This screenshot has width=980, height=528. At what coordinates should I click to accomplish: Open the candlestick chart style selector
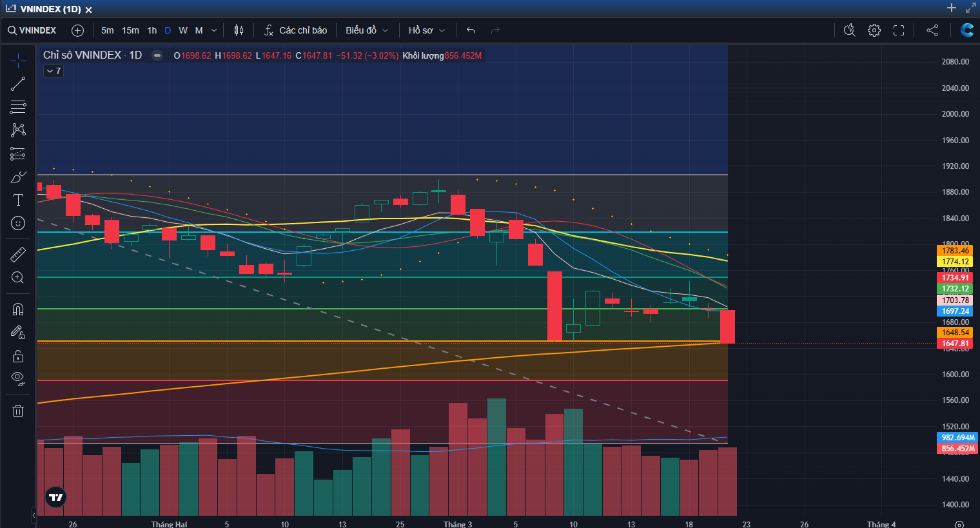[x=239, y=30]
